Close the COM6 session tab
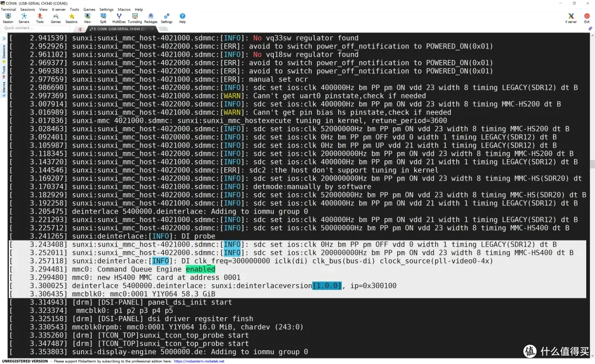This screenshot has height=364, width=595. (153, 29)
